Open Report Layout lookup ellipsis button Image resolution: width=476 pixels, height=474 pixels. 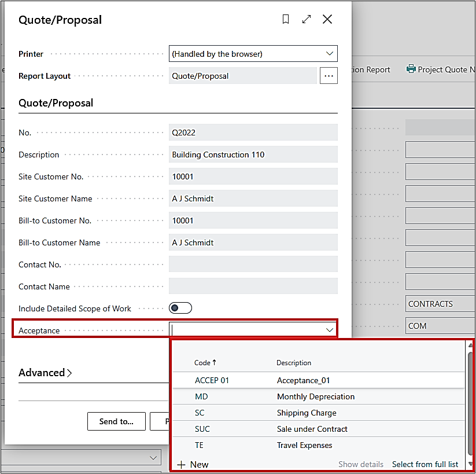(329, 76)
